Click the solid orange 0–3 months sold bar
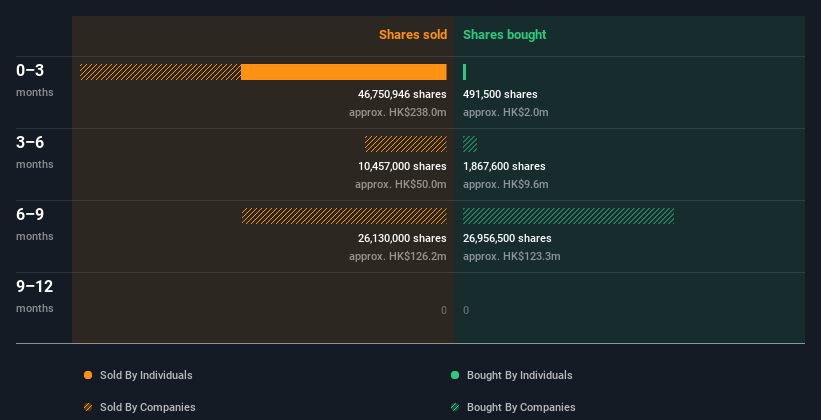 point(344,72)
